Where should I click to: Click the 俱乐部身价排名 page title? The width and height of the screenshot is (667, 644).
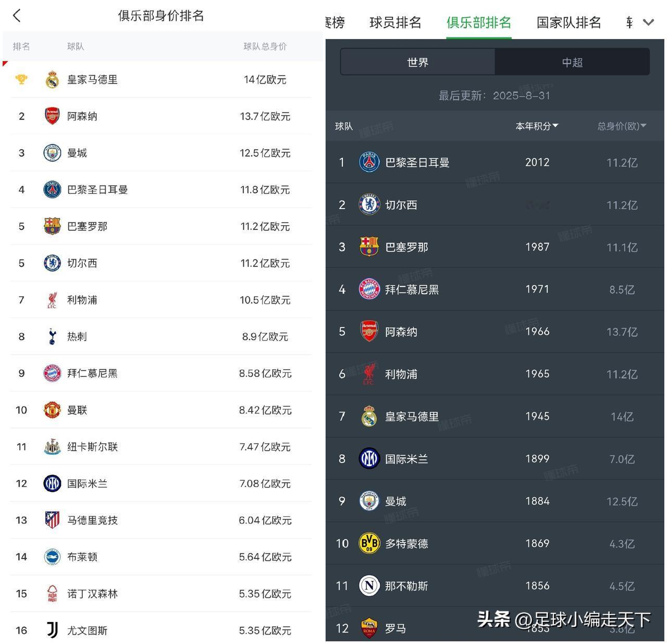point(161,16)
